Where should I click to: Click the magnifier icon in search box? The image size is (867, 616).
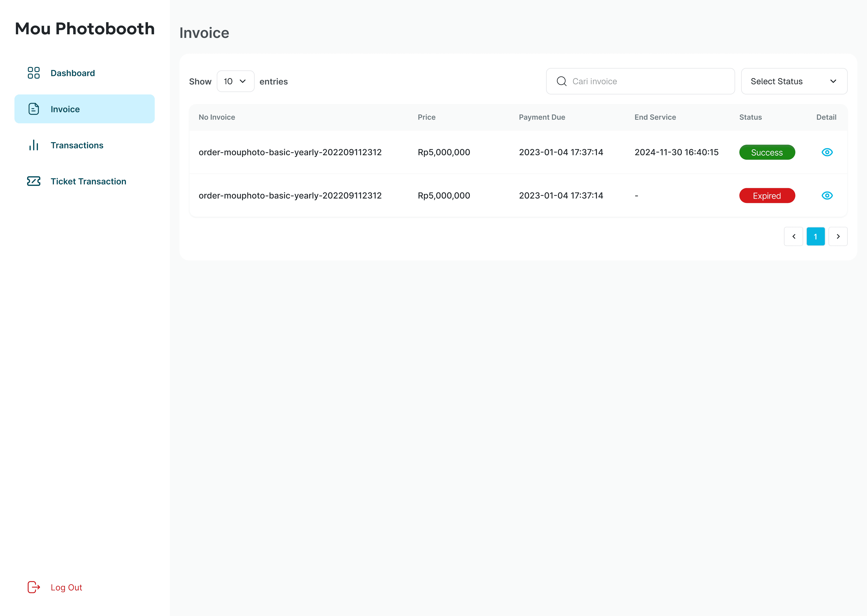click(561, 81)
